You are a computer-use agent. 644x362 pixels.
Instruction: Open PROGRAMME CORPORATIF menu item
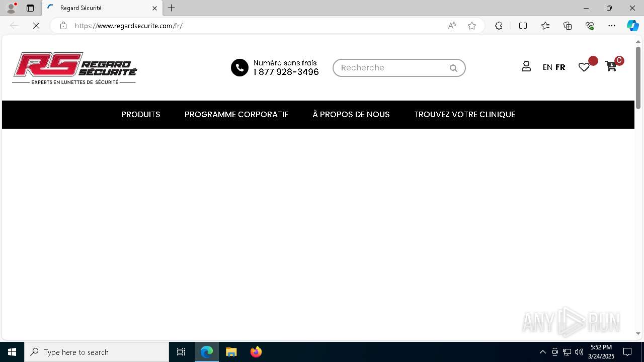[x=236, y=115]
